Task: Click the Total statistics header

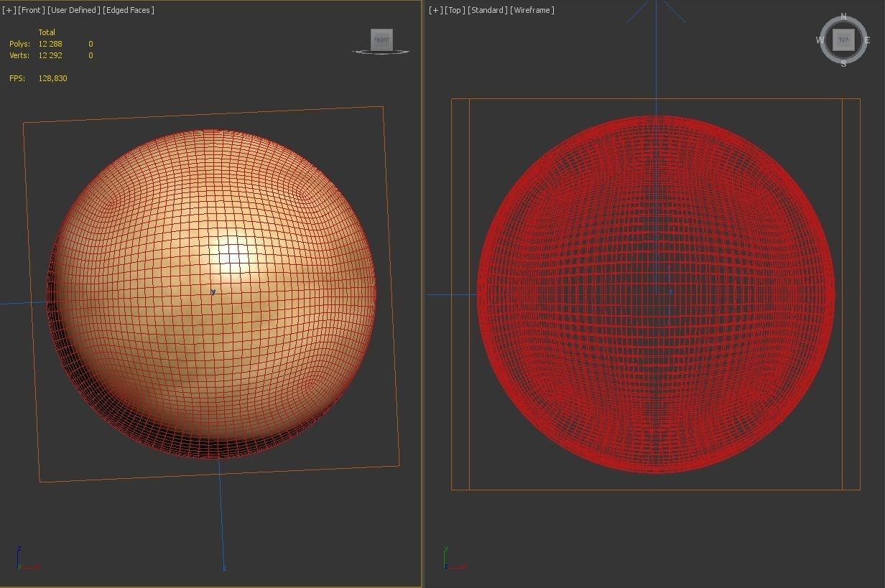Action: tap(47, 32)
